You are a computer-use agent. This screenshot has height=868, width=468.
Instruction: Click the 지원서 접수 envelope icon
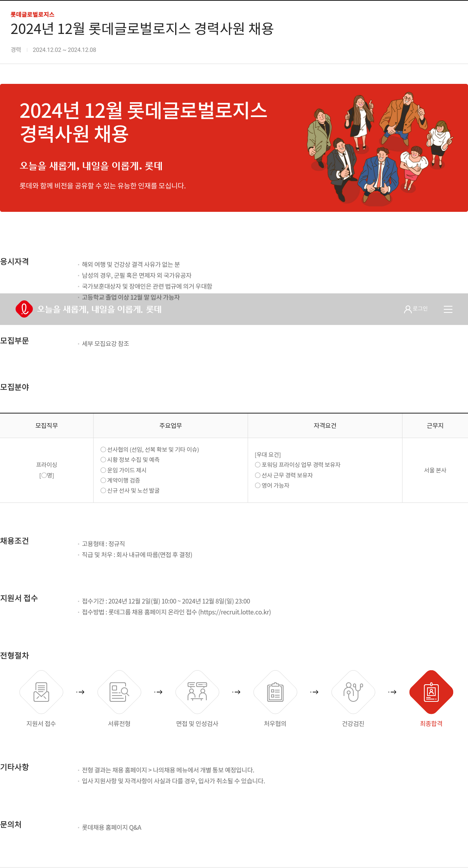41,692
